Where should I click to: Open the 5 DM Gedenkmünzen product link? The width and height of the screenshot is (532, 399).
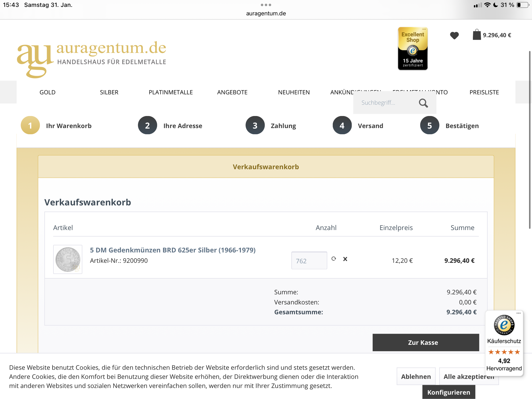[x=173, y=250]
